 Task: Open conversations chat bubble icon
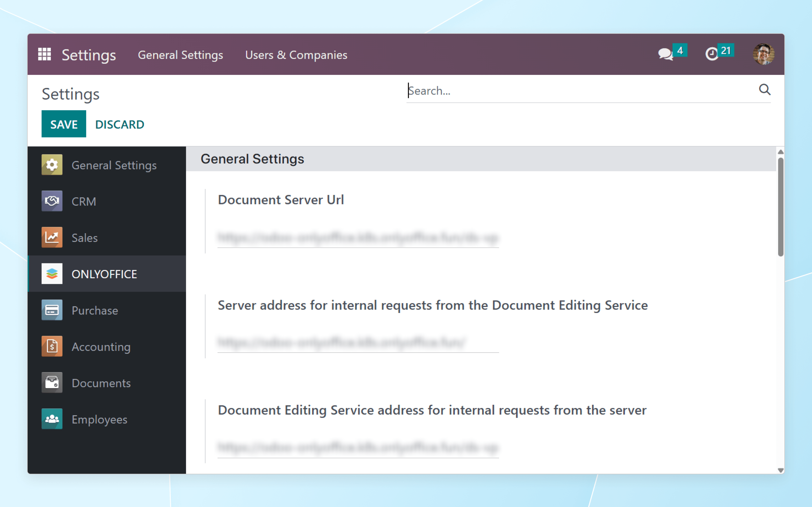pos(665,54)
